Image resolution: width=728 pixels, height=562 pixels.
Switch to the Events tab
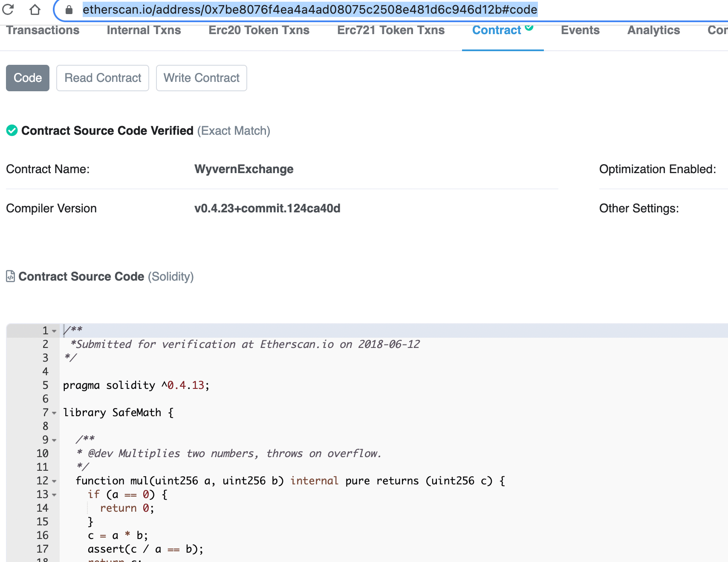[x=580, y=30]
